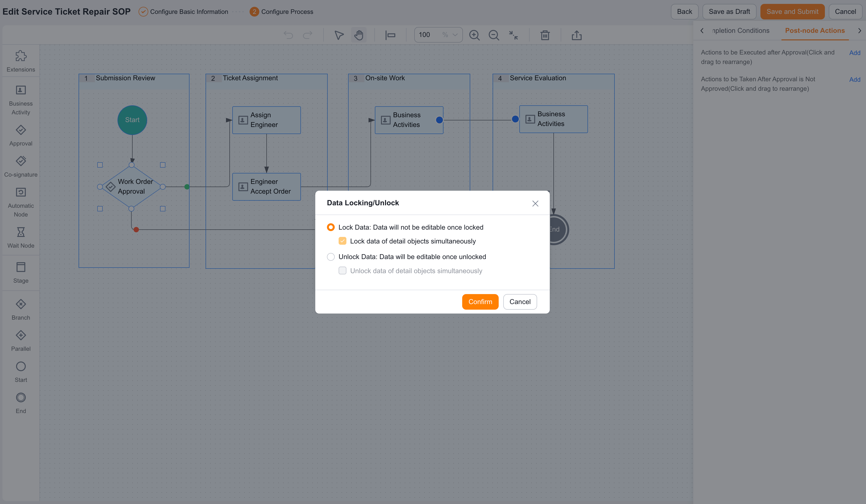Click the redo arrow in toolbar

pos(307,35)
